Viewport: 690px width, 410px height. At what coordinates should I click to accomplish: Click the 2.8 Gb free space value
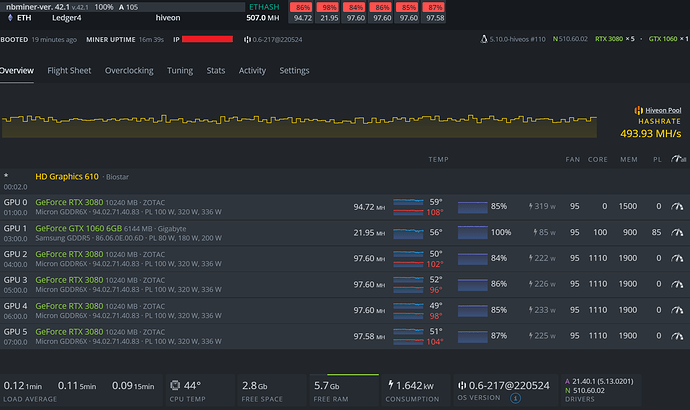tap(254, 386)
